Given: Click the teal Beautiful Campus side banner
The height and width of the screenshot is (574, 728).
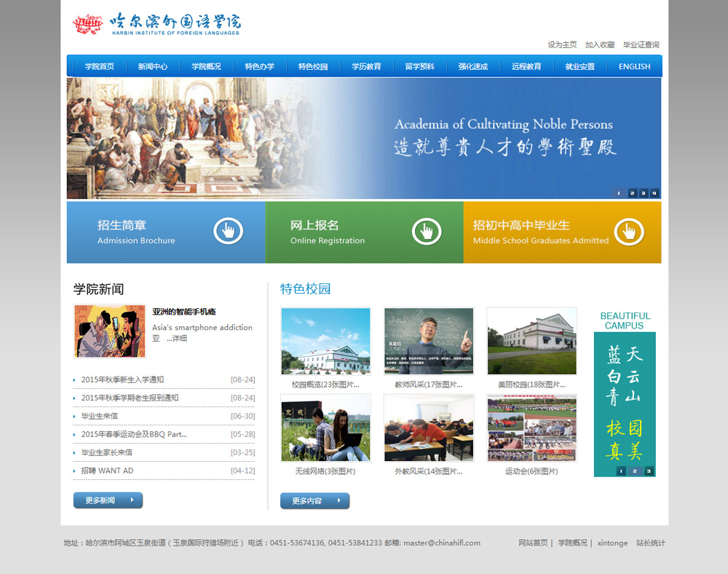Looking at the screenshot, I should pyautogui.click(x=625, y=404).
